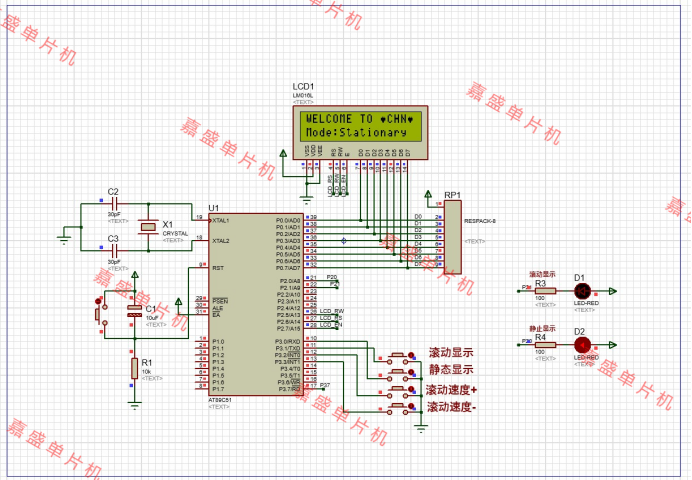The width and height of the screenshot is (692, 480).
Task: Click the P20 net label near P2.0
Action: (332, 277)
